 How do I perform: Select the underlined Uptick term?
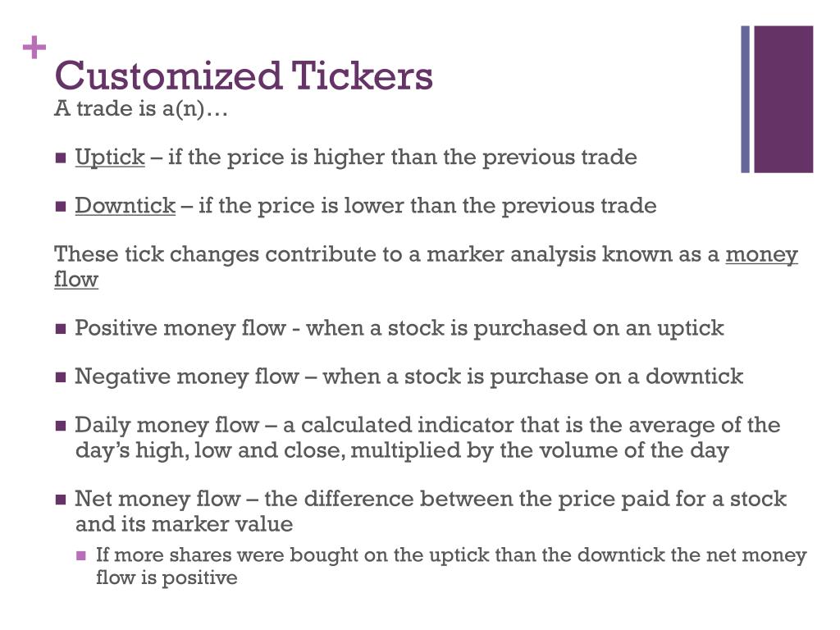[110, 157]
